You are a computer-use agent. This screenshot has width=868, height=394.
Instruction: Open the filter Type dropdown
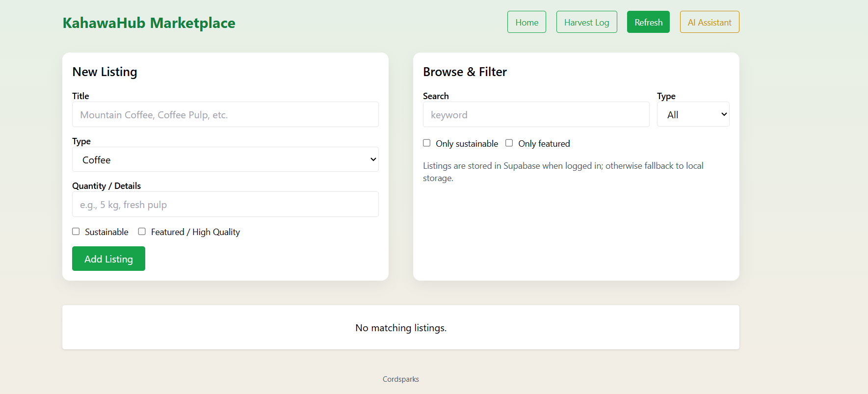coord(692,114)
